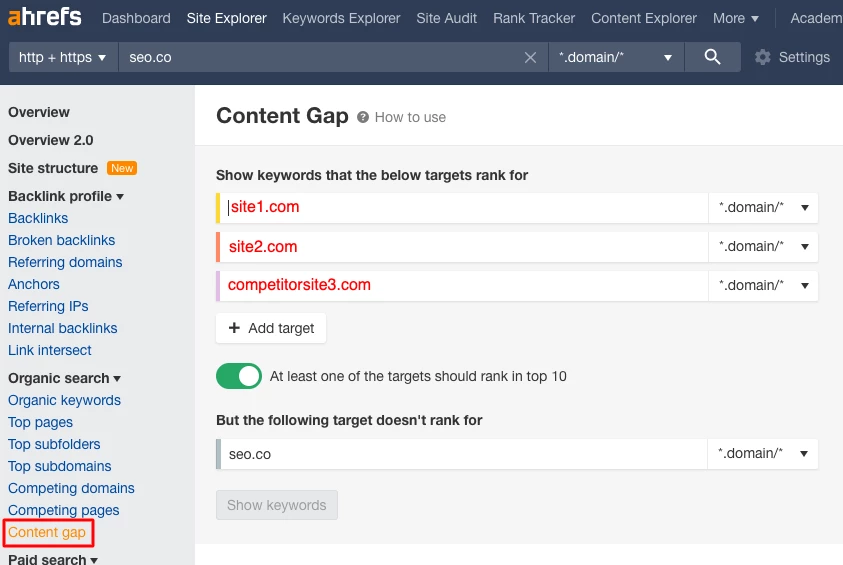This screenshot has width=843, height=565.
Task: Open the search bar *.domain/* mode dropdown
Action: click(x=616, y=57)
